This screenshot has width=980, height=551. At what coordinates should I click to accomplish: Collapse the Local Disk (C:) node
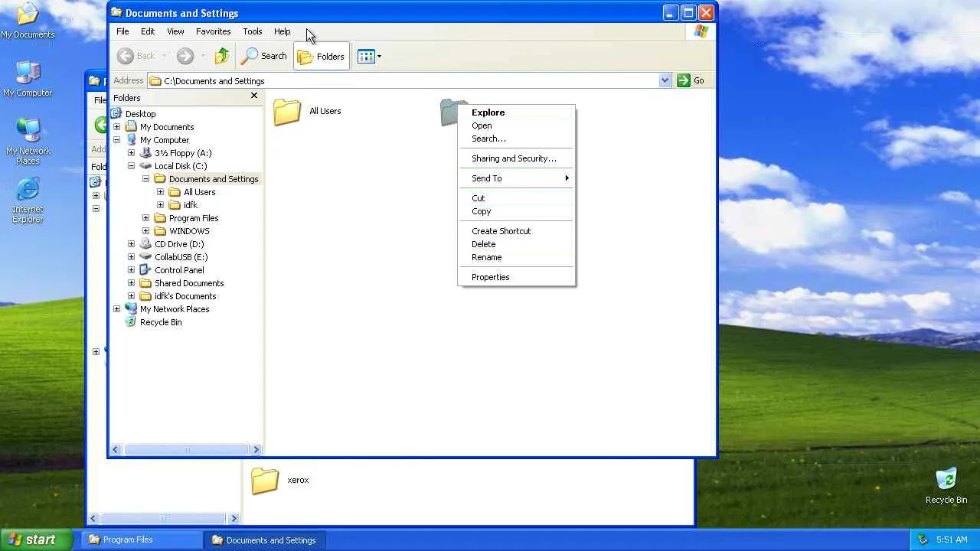click(x=131, y=166)
